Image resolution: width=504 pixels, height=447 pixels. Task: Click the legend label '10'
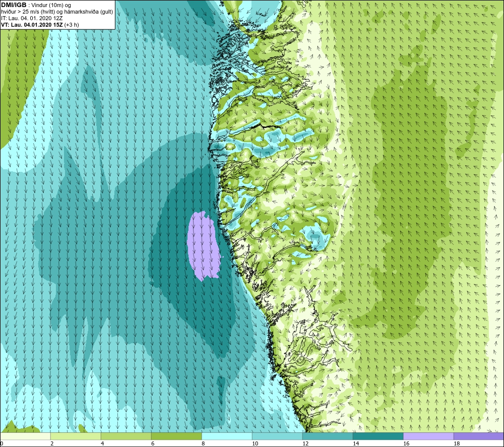[255, 444]
